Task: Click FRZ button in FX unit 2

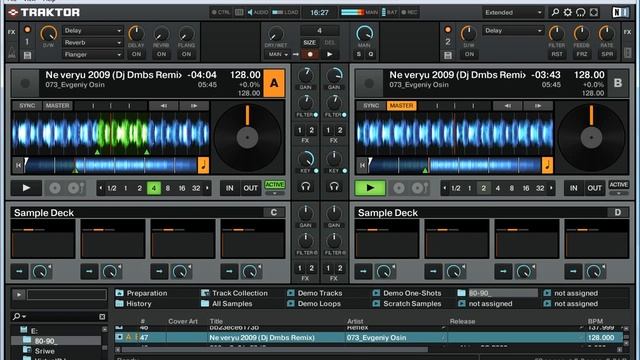Action: [x=582, y=54]
